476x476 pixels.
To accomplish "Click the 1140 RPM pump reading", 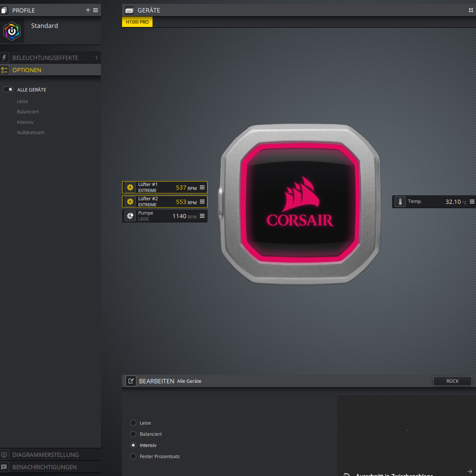I will 184,216.
